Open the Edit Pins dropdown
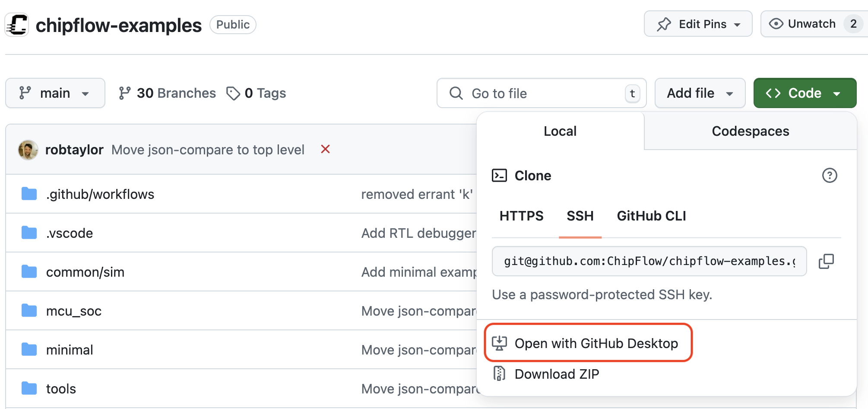Screen dimensions: 868x409 [x=698, y=24]
